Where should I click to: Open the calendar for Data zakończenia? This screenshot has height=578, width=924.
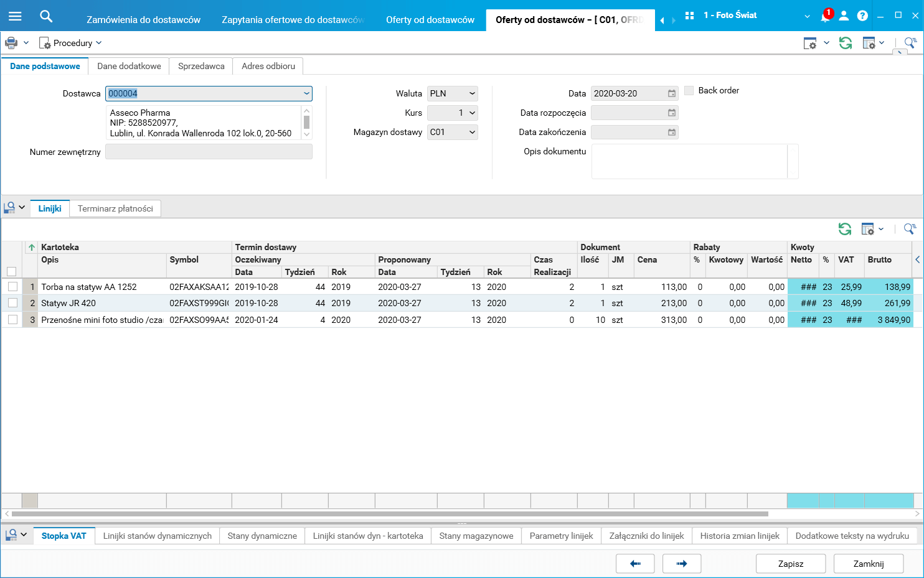pos(672,132)
